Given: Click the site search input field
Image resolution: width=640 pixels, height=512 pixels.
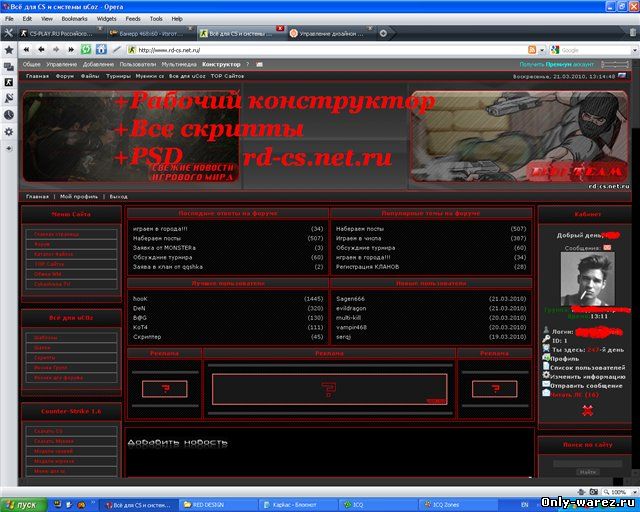Looking at the screenshot, I should click(x=587, y=461).
